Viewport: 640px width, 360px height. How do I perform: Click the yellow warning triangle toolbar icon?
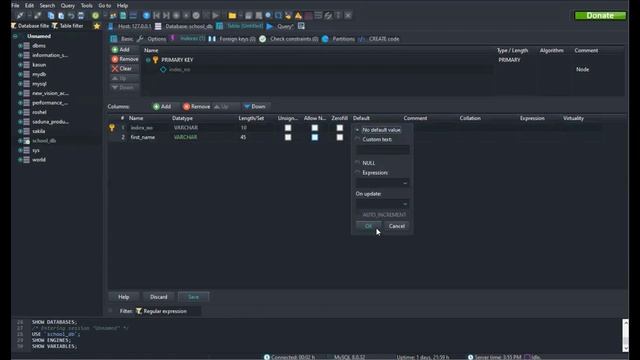tap(298, 16)
